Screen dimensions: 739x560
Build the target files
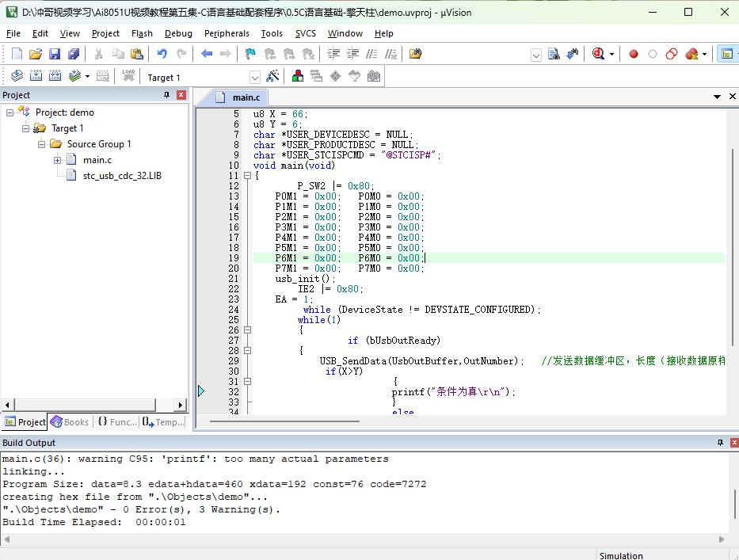pos(36,76)
